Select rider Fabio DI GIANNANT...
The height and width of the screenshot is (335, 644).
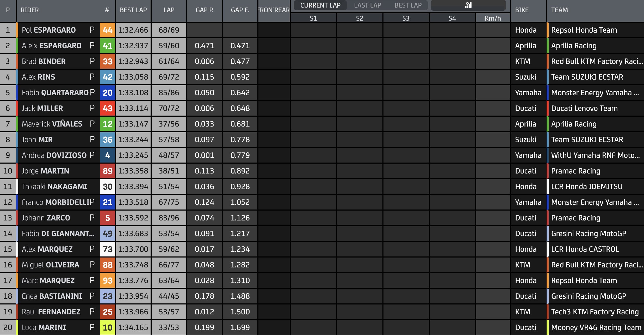pyautogui.click(x=58, y=234)
